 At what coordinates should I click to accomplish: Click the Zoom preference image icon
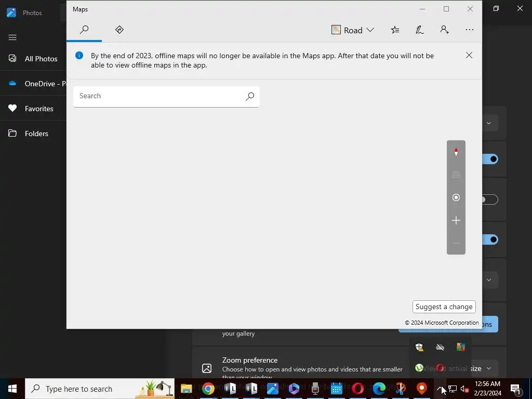click(x=207, y=368)
